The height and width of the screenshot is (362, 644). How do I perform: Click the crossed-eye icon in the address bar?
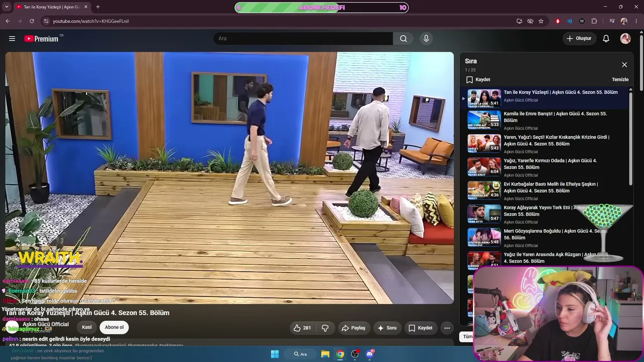pos(530,21)
